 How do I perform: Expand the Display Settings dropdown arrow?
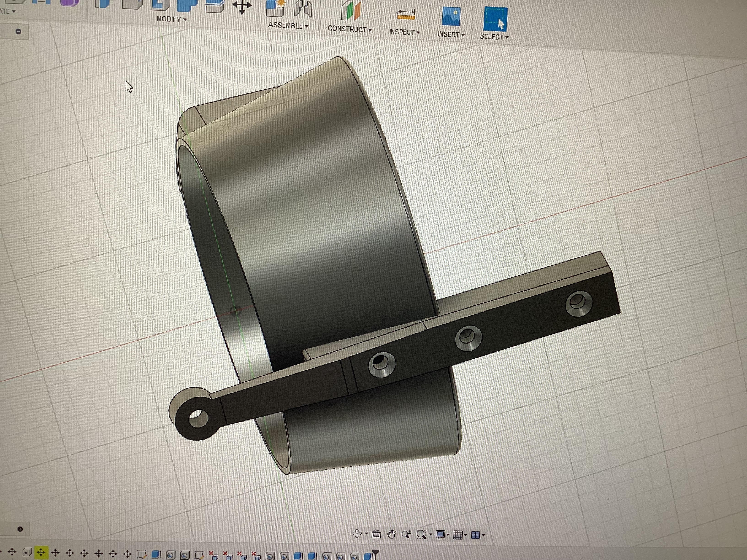448,535
